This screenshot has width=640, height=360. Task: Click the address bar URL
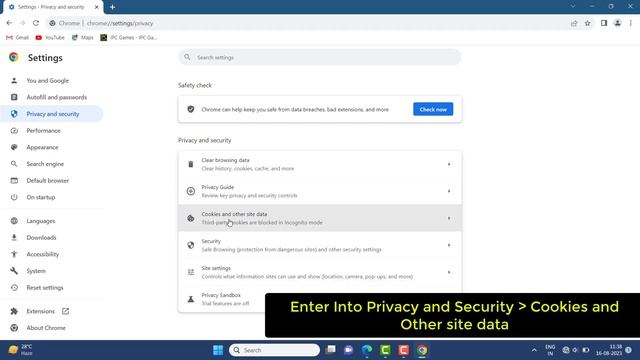tap(120, 23)
